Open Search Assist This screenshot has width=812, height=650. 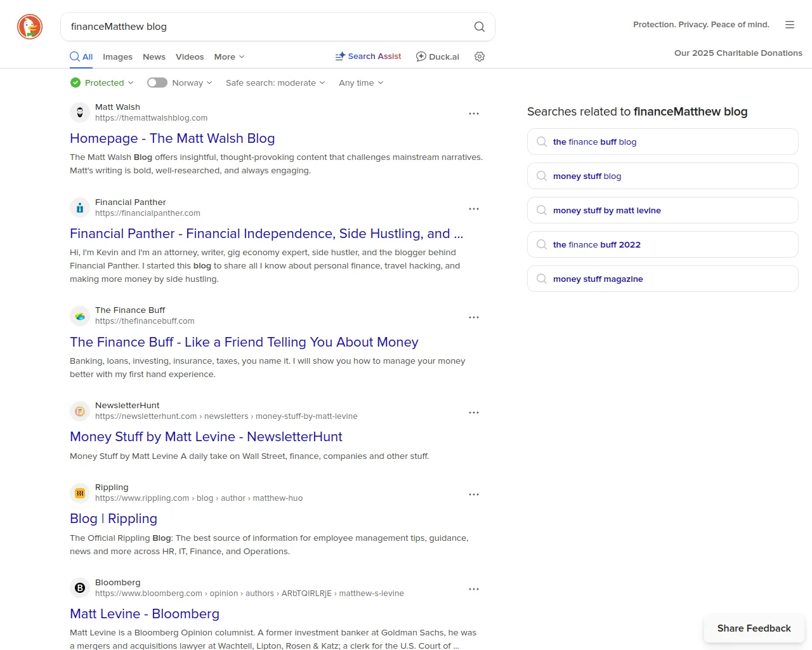coord(369,56)
